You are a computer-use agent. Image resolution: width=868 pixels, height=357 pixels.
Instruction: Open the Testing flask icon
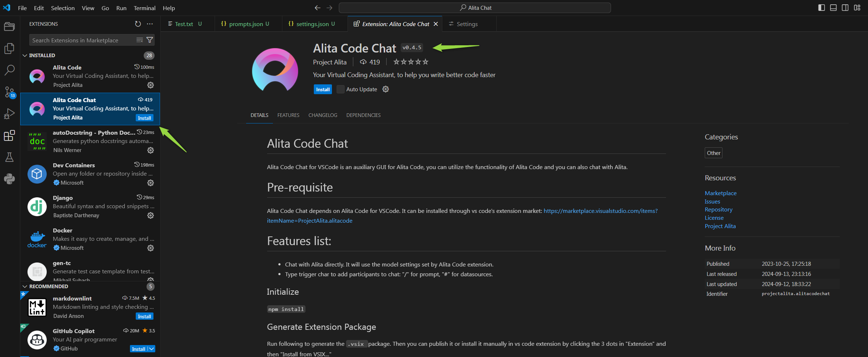(x=9, y=157)
